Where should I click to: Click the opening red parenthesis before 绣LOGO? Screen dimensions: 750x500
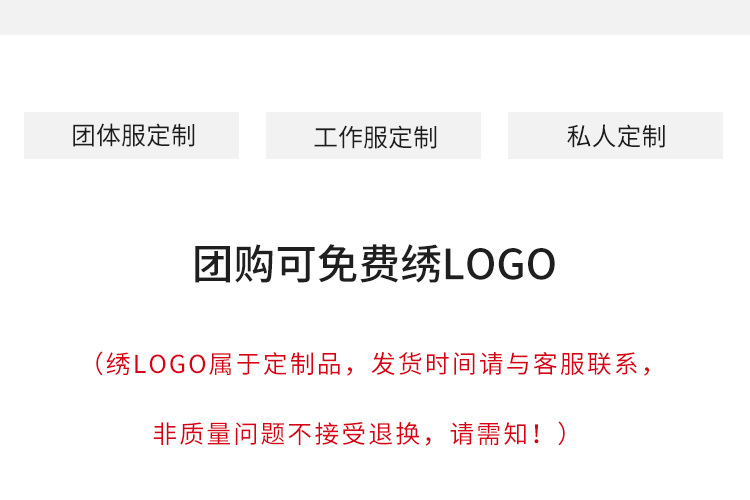click(98, 364)
